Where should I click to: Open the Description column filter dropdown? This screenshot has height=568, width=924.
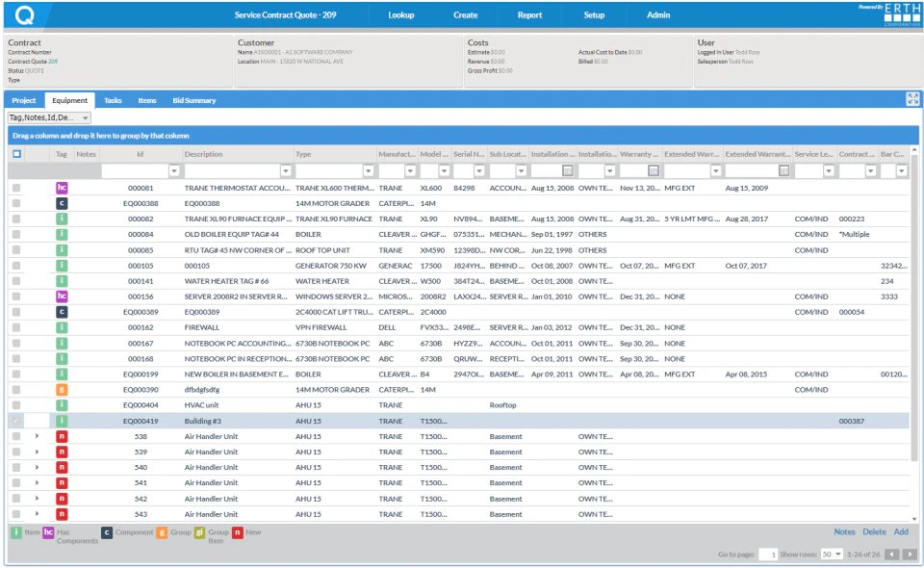284,170
